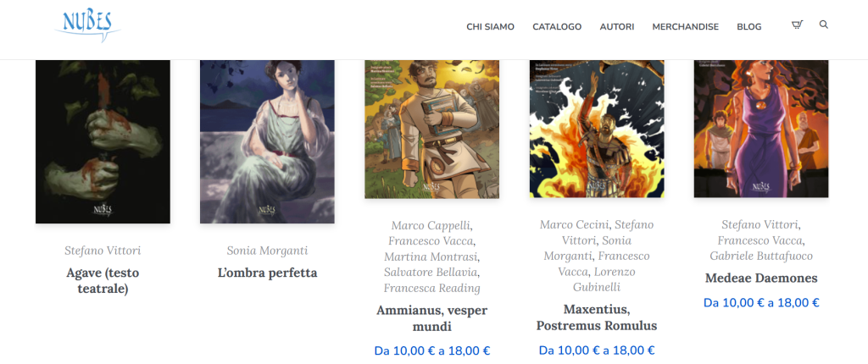Go to the Catalogo page
868x364 pixels.
click(557, 26)
